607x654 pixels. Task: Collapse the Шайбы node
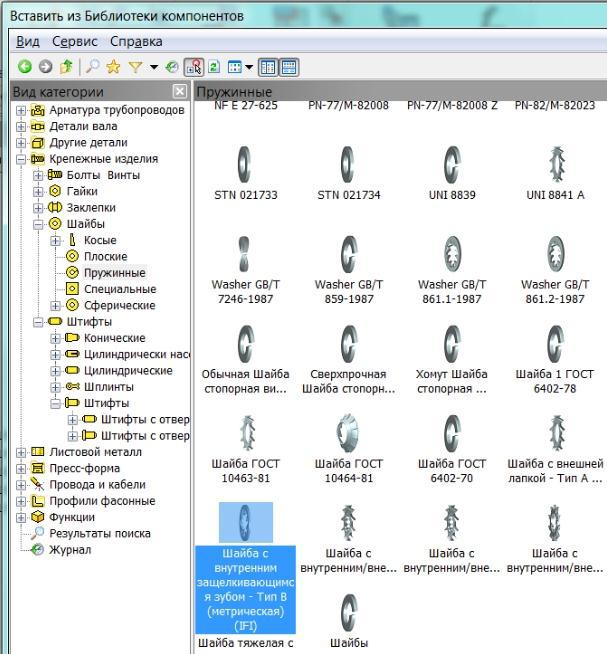coord(38,225)
